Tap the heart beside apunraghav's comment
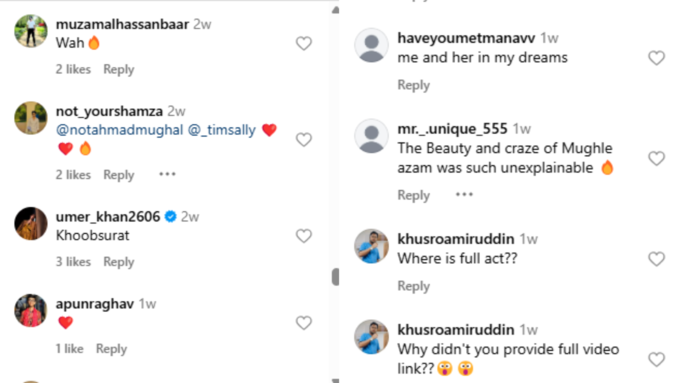The height and width of the screenshot is (383, 680). (304, 323)
